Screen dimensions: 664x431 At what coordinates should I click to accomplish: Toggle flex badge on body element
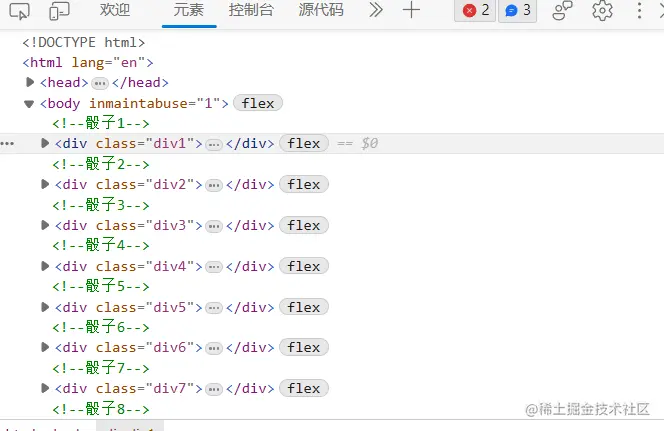click(x=258, y=103)
